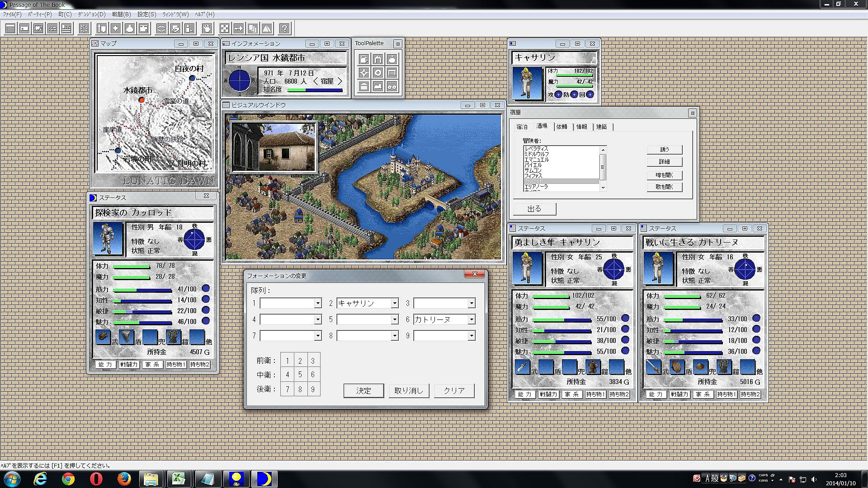Click the pot-shaped icon in toolbar
The height and width of the screenshot is (488, 868).
[x=130, y=29]
